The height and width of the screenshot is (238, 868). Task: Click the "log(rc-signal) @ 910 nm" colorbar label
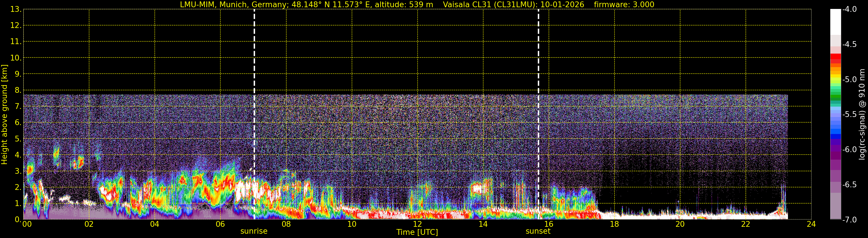tap(862, 115)
